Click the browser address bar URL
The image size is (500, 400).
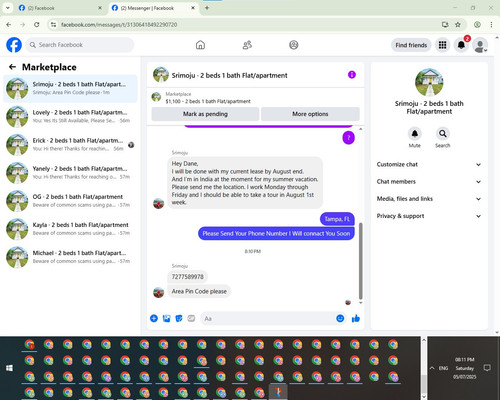click(119, 25)
